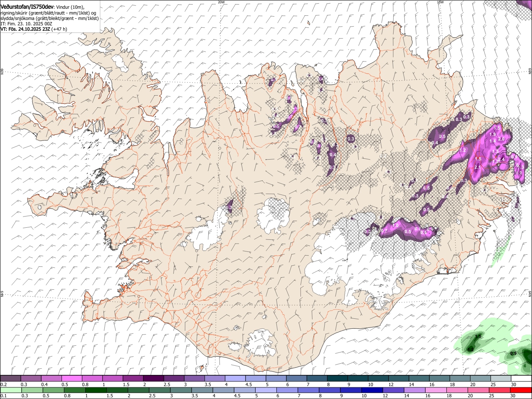
Task: Select the light purple 14–16 swatch in the lower scale
Action: pyautogui.click(x=415, y=390)
